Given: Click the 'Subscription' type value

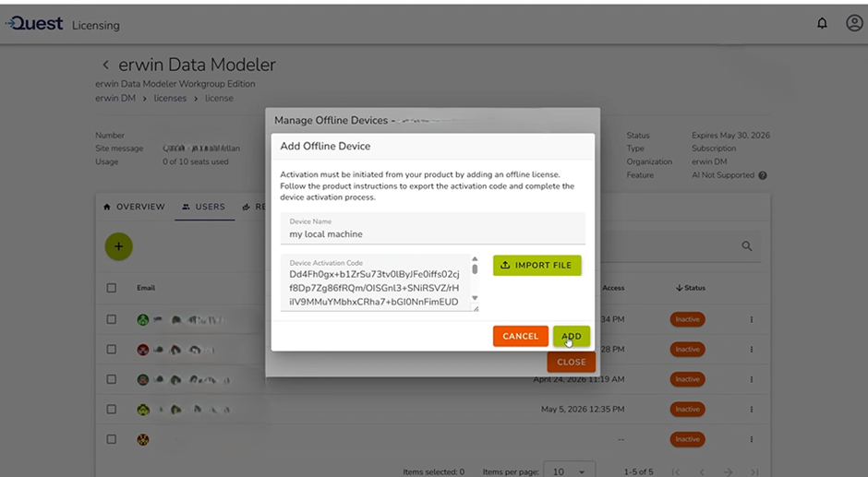Looking at the screenshot, I should pos(714,149).
